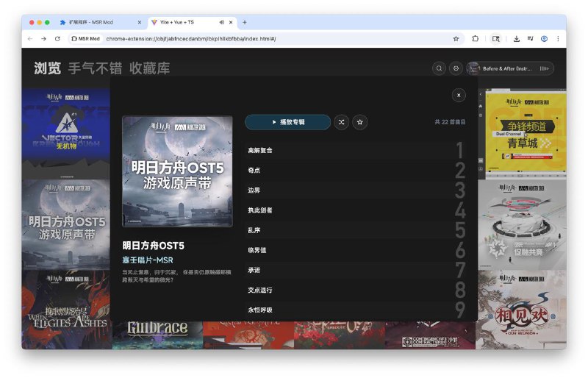
Task: Reload the current page
Action: [x=57, y=39]
